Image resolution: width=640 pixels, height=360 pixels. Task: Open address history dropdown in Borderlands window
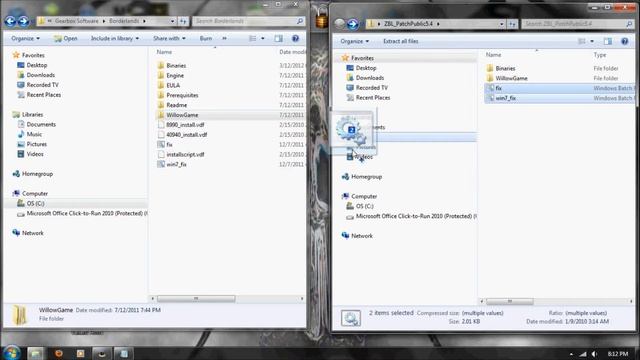pyautogui.click(x=172, y=21)
